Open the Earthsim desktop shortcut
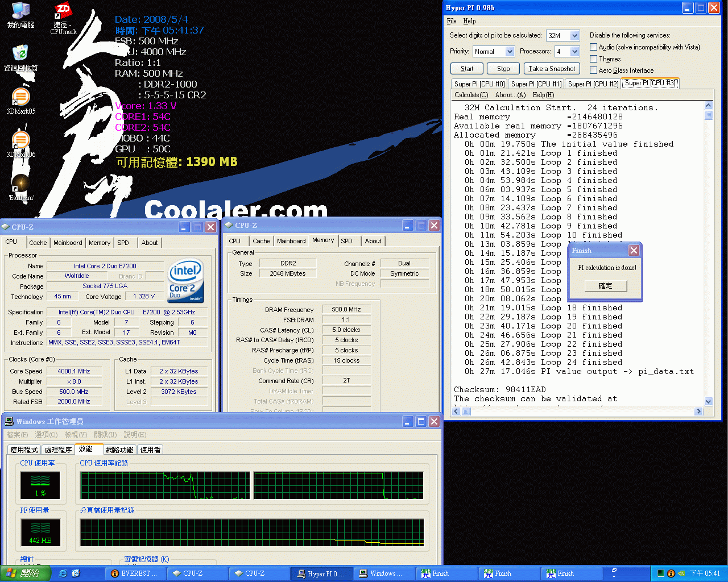Viewport: 728px width, 582px height. point(20,188)
